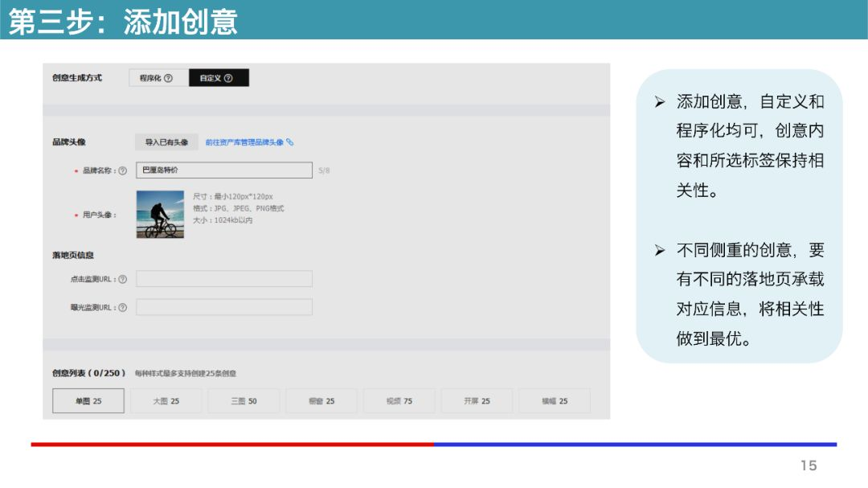Click the 曝光监测URL input field
The height and width of the screenshot is (488, 868).
(225, 307)
